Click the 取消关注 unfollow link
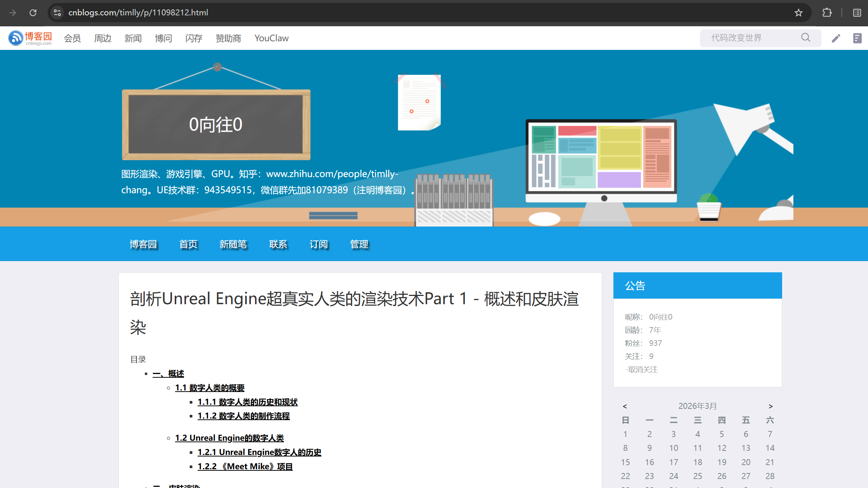The image size is (868, 488). pyautogui.click(x=642, y=369)
